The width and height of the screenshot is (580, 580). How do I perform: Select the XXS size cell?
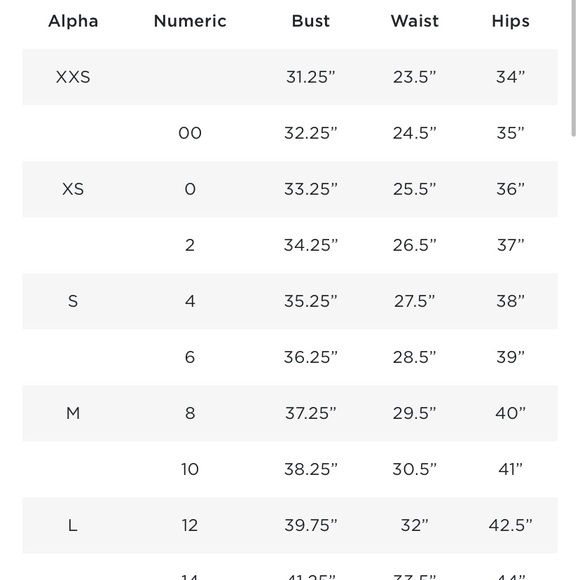[x=73, y=77]
